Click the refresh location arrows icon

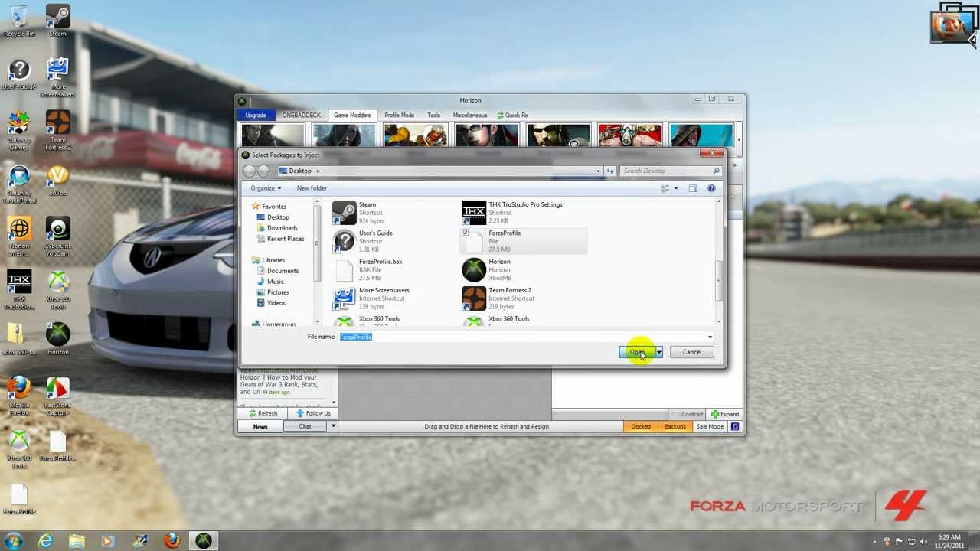click(x=609, y=171)
